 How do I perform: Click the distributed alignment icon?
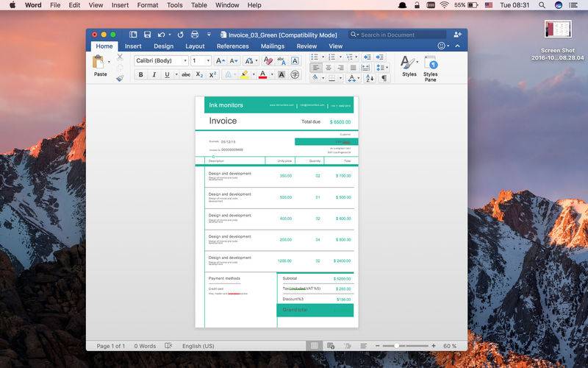[x=365, y=68]
